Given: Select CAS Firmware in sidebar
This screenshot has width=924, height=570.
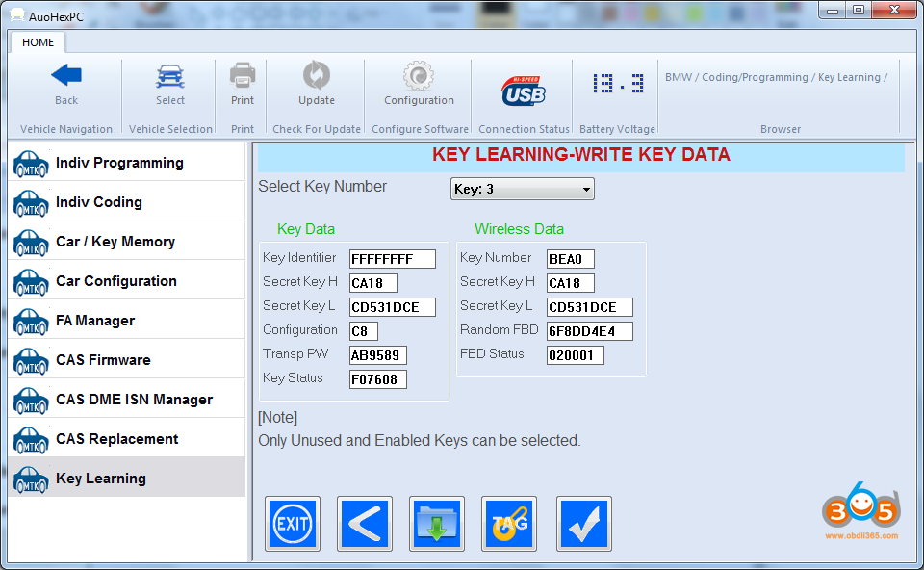Looking at the screenshot, I should coord(127,359).
